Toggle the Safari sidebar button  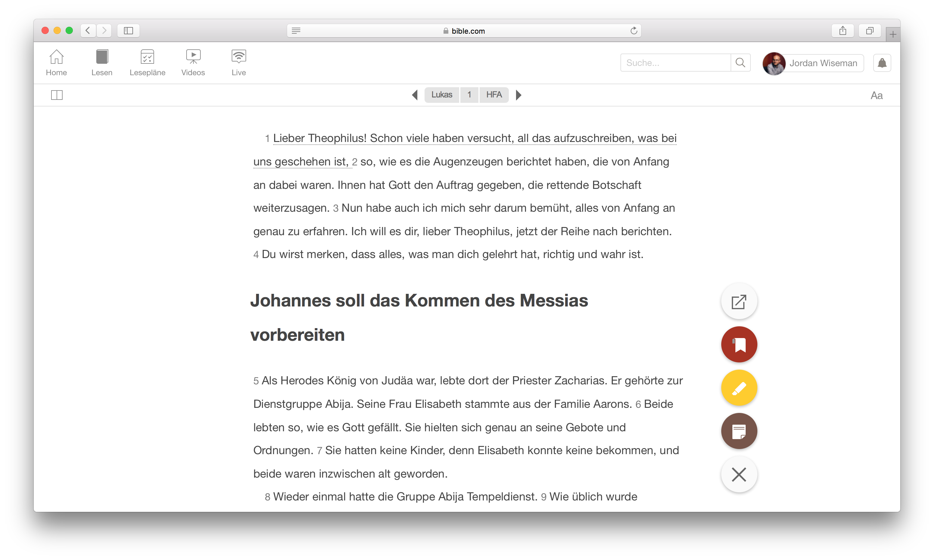pos(128,31)
